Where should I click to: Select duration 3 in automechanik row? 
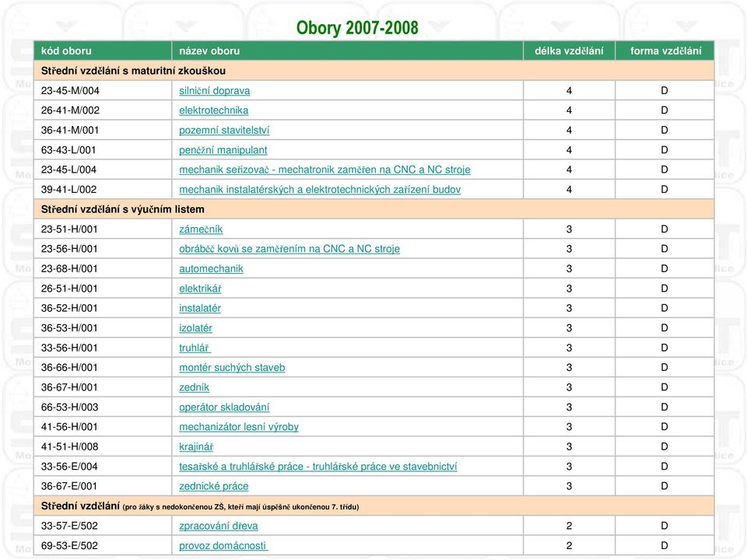[x=569, y=268]
